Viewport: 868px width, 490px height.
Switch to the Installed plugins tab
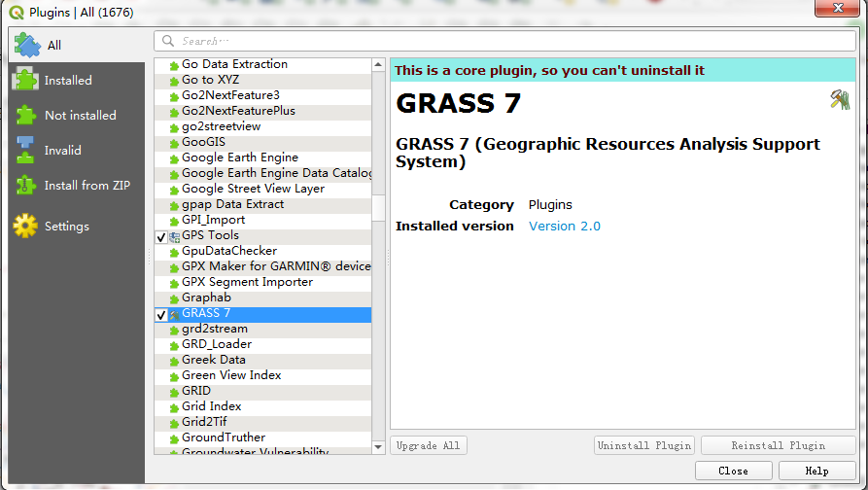tap(77, 81)
